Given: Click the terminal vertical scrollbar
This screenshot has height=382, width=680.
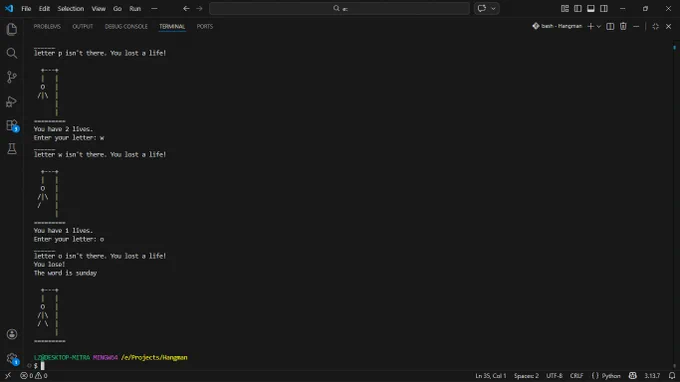Looking at the screenshot, I should click(674, 206).
